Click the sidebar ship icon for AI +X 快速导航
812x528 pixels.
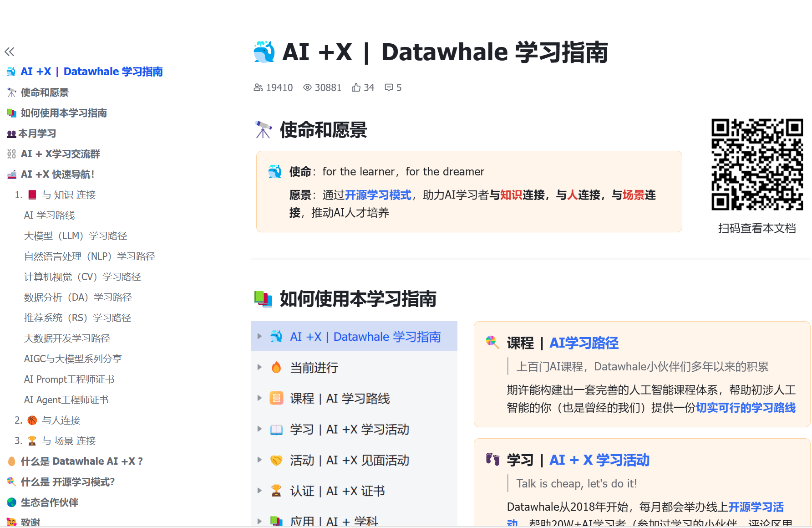tap(12, 174)
